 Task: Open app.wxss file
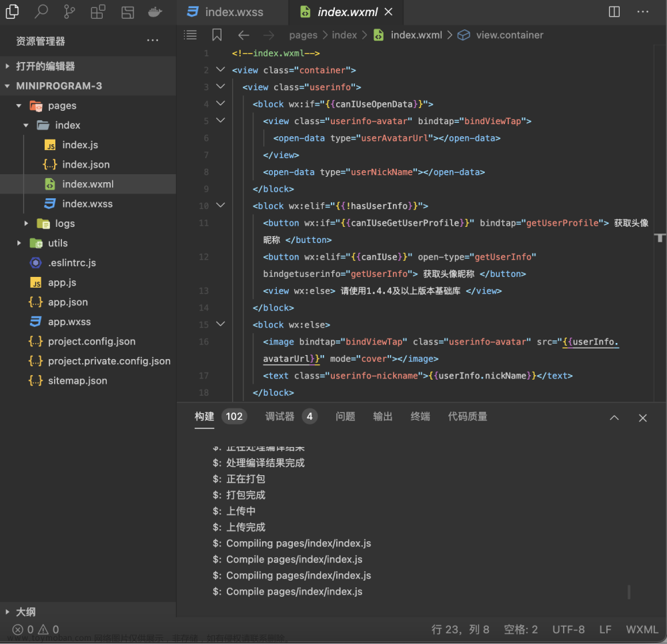pos(87,322)
